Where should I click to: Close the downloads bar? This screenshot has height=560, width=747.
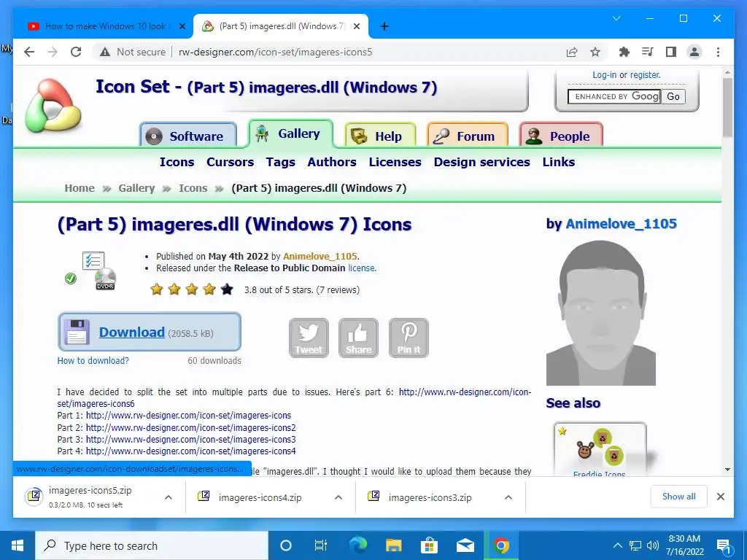(720, 497)
